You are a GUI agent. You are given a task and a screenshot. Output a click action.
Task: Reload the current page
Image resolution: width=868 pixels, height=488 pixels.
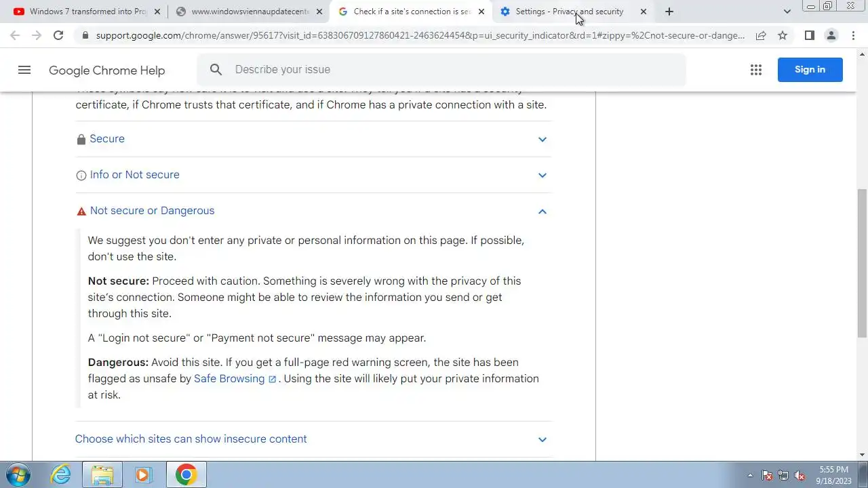coord(58,35)
